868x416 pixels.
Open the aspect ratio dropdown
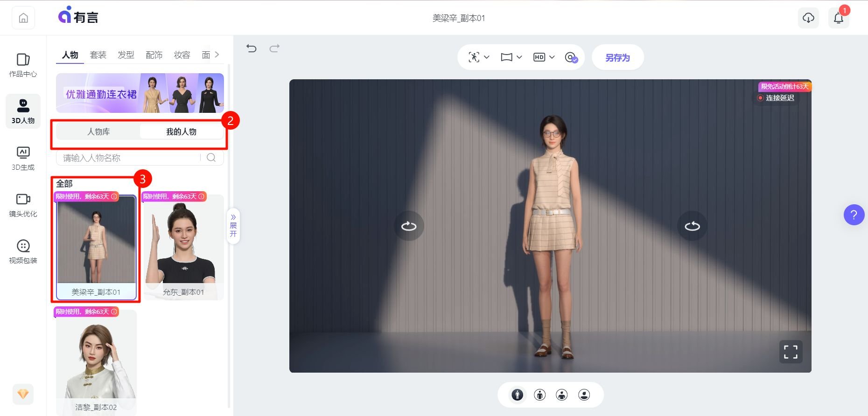pos(511,57)
